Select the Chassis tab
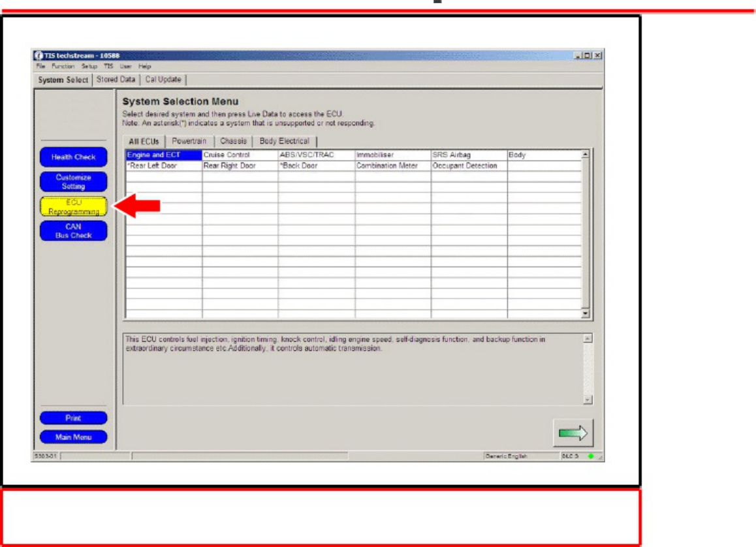 [233, 141]
